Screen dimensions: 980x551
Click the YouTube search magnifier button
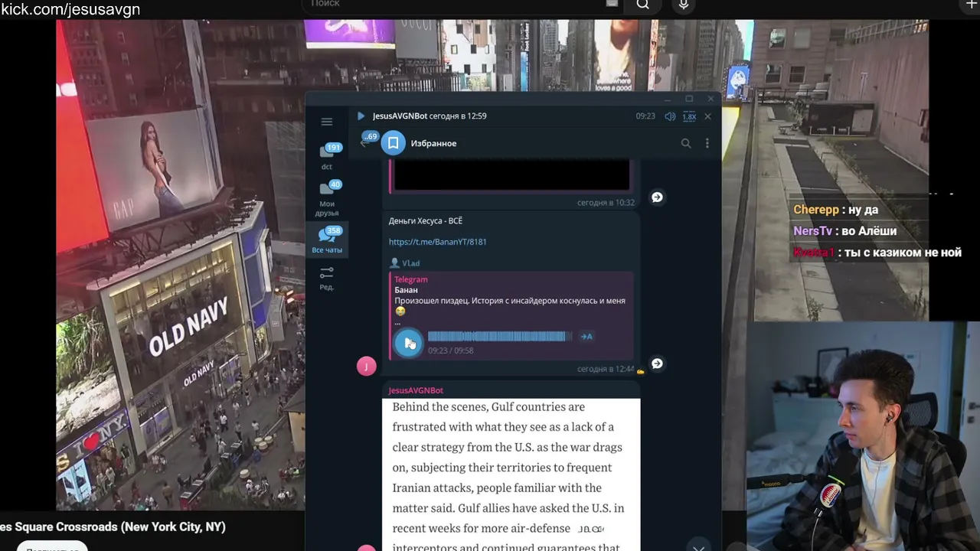pyautogui.click(x=643, y=5)
